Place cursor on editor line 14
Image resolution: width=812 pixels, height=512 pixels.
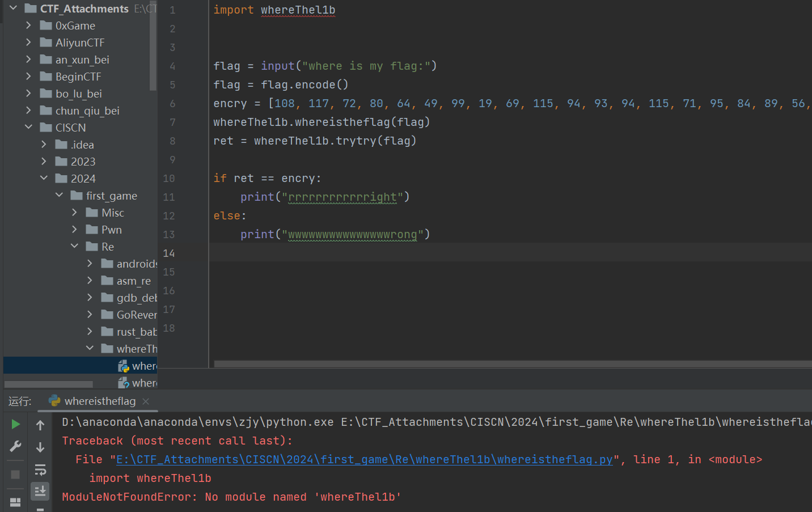(454, 253)
